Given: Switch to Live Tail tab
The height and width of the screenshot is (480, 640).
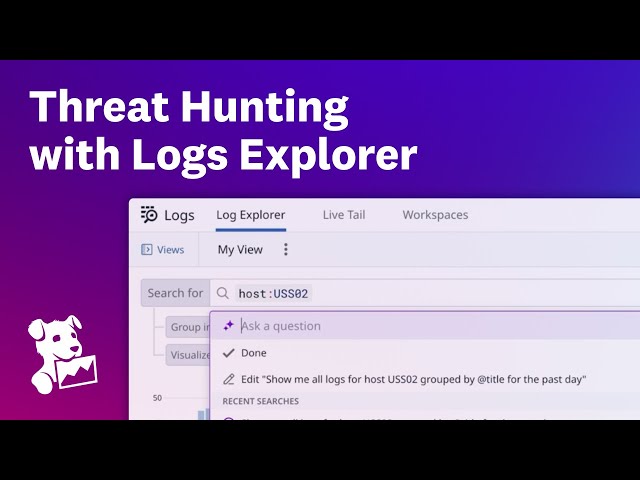Looking at the screenshot, I should pyautogui.click(x=344, y=215).
